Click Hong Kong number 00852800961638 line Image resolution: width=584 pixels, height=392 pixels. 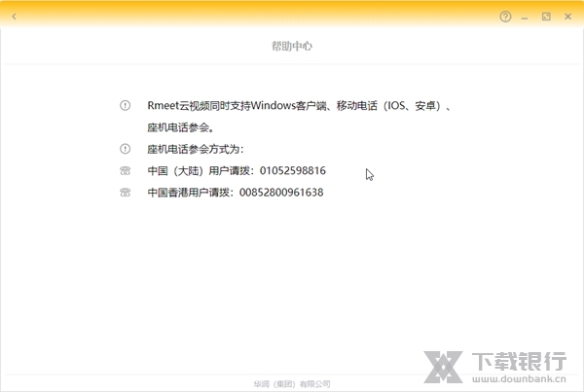(x=236, y=193)
